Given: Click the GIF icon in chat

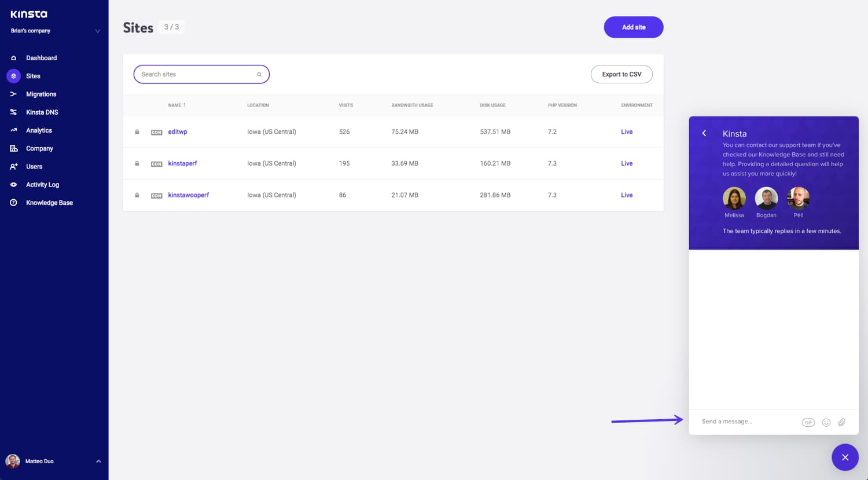Looking at the screenshot, I should [808, 422].
